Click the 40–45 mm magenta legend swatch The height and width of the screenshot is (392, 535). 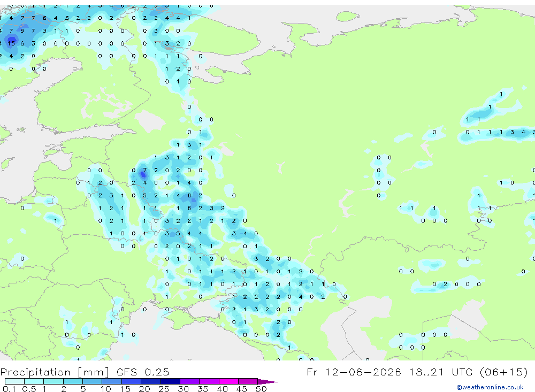pyautogui.click(x=228, y=381)
